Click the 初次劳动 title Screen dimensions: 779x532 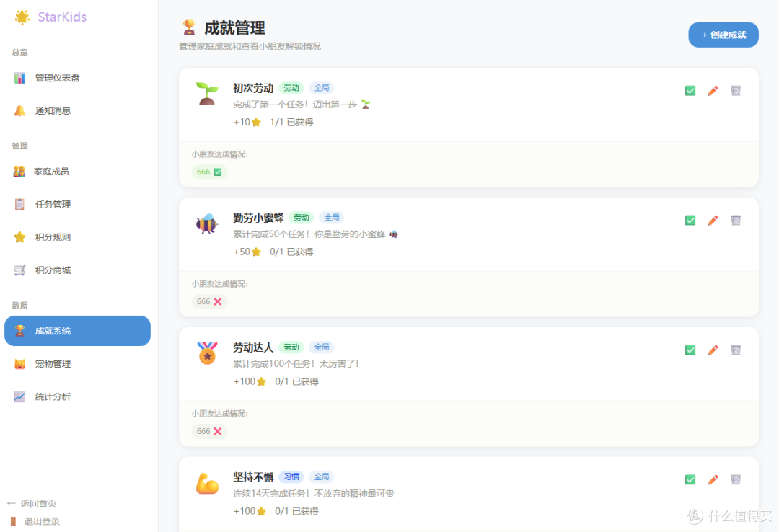pyautogui.click(x=253, y=88)
